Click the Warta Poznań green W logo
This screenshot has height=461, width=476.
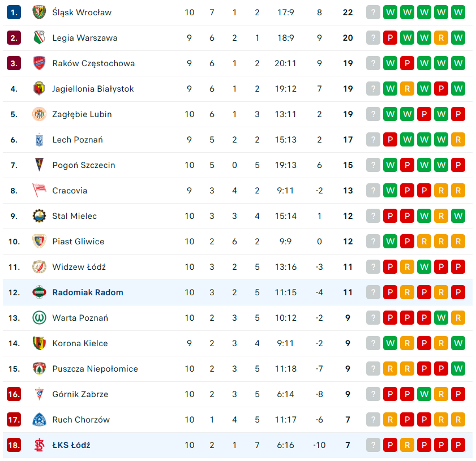click(x=39, y=318)
